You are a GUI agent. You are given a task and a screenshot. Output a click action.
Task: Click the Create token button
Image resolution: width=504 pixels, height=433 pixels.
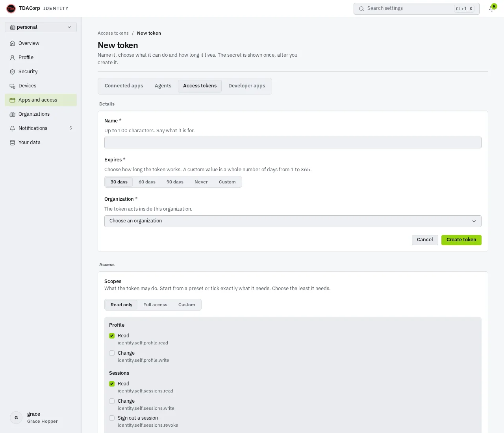[461, 240]
